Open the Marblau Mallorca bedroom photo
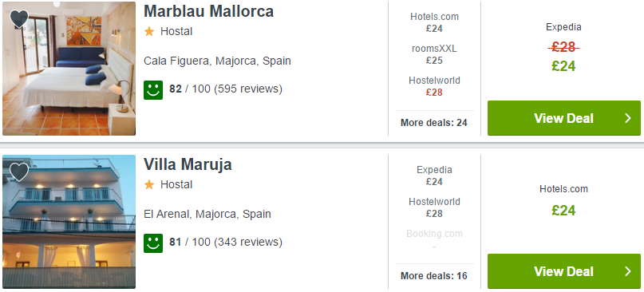This screenshot has width=644, height=292. [69, 69]
